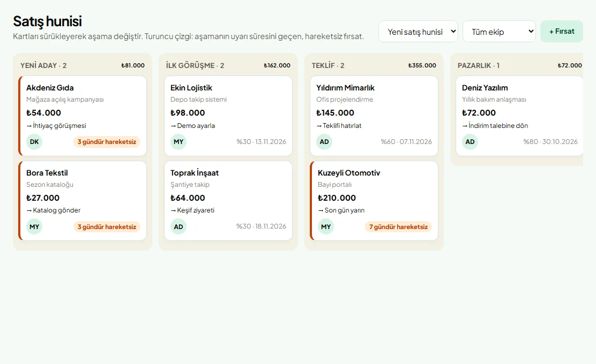
Task: Click the Bayi portalı subtitle
Action: point(334,185)
